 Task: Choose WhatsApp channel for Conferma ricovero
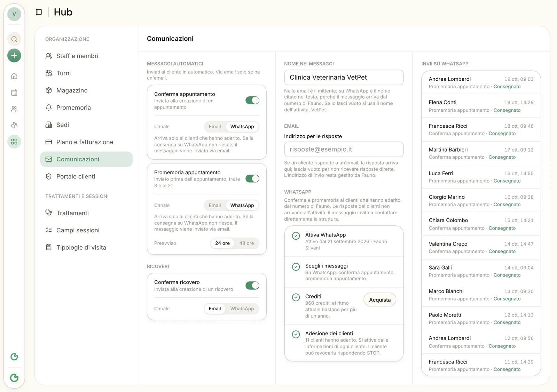[x=242, y=309]
